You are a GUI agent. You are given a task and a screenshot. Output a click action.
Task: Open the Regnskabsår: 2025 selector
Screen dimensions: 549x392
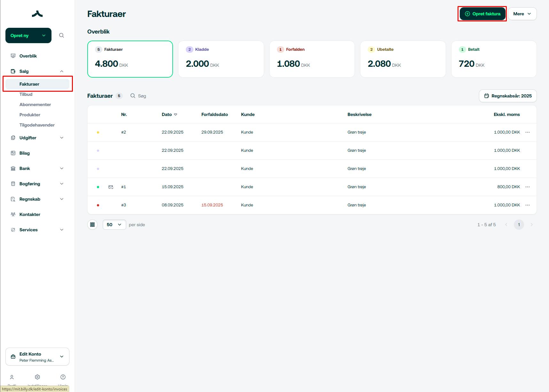(508, 96)
